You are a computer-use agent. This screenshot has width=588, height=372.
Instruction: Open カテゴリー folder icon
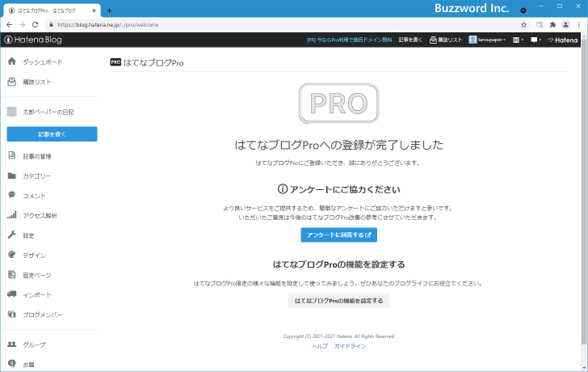coord(11,175)
